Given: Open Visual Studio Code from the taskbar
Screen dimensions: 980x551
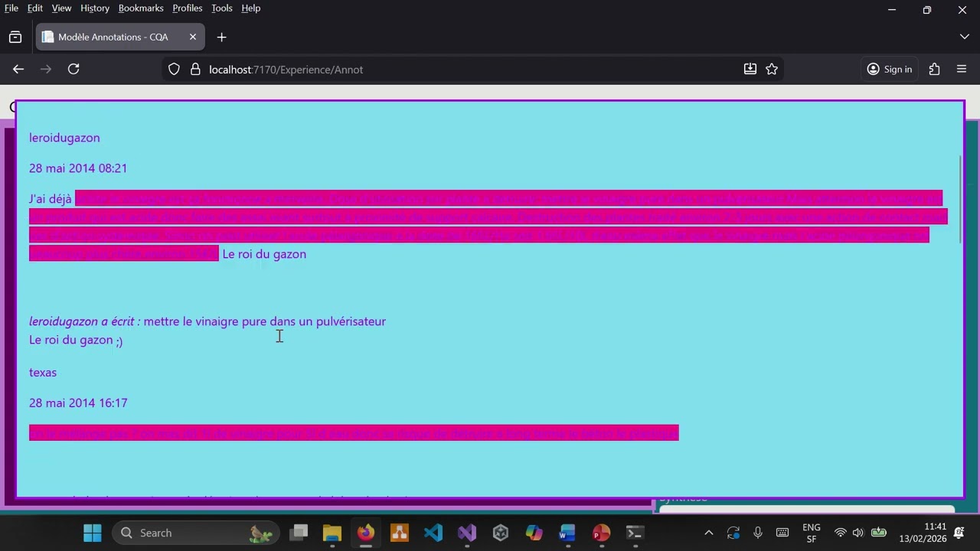Looking at the screenshot, I should 433,533.
